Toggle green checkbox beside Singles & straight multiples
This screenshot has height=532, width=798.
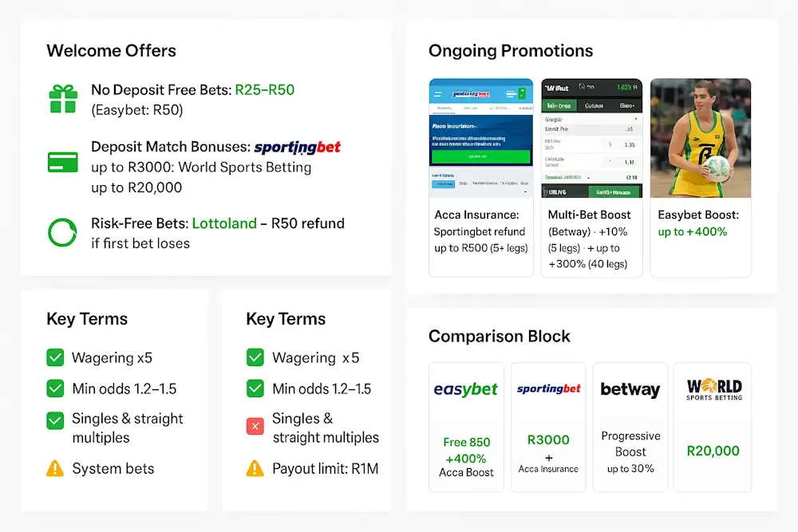55,420
